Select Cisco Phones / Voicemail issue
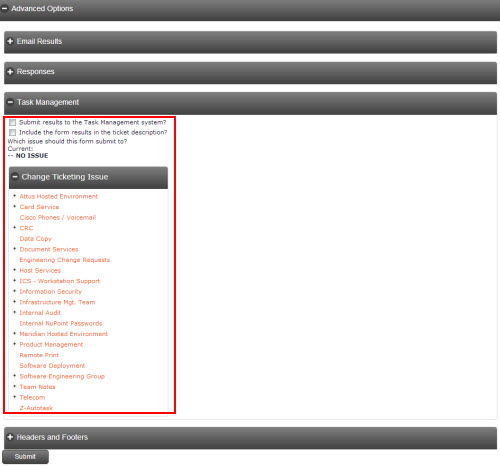Image resolution: width=500 pixels, height=466 pixels. (58, 217)
